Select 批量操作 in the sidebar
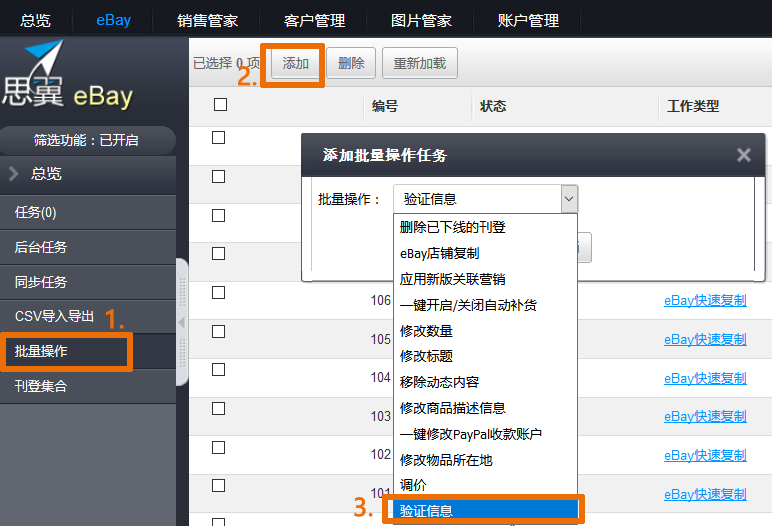This screenshot has height=526, width=772. pyautogui.click(x=88, y=351)
